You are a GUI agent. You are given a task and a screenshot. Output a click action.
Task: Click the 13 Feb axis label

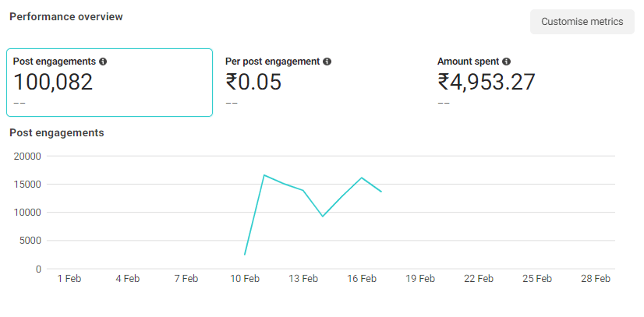303,279
